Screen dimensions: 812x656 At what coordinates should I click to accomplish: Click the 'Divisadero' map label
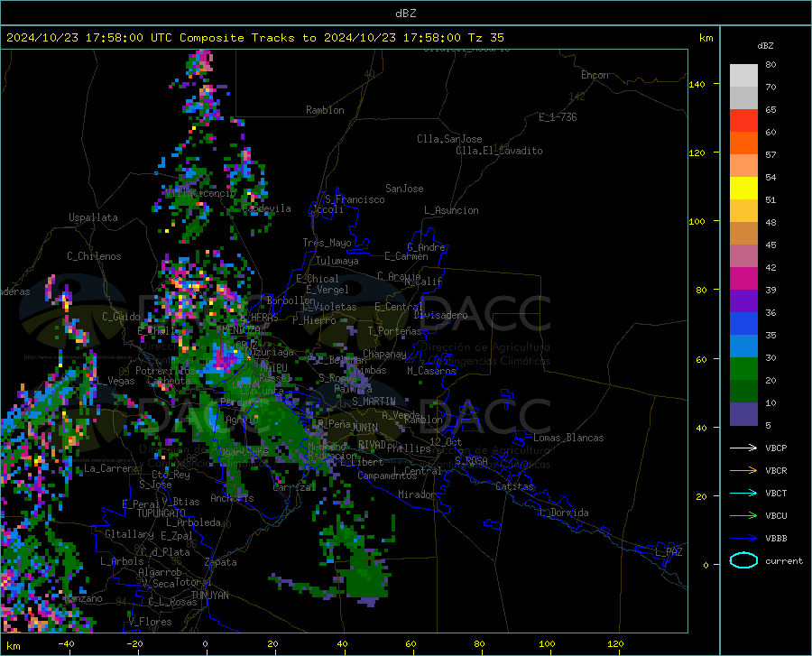coord(440,315)
